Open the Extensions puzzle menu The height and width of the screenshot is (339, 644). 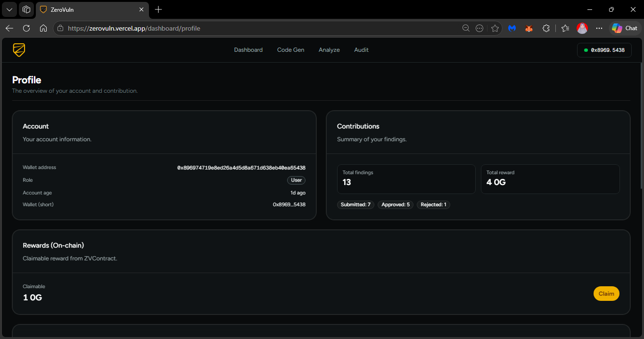pyautogui.click(x=546, y=28)
